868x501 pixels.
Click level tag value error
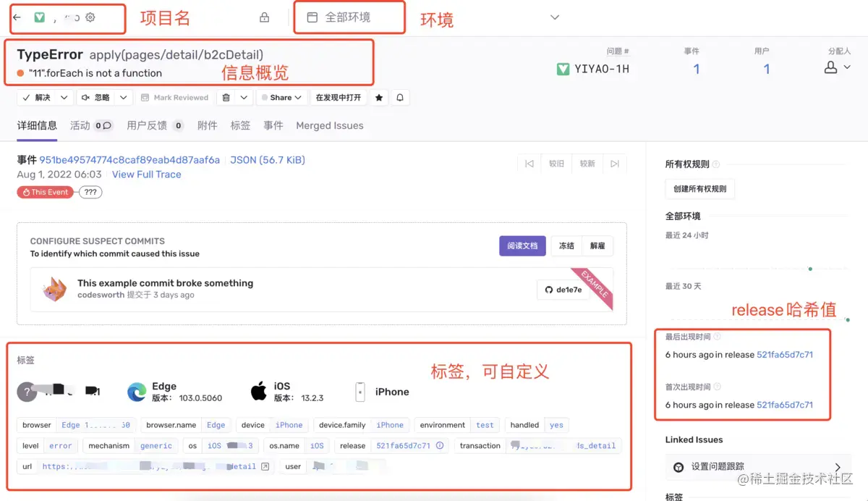point(61,445)
